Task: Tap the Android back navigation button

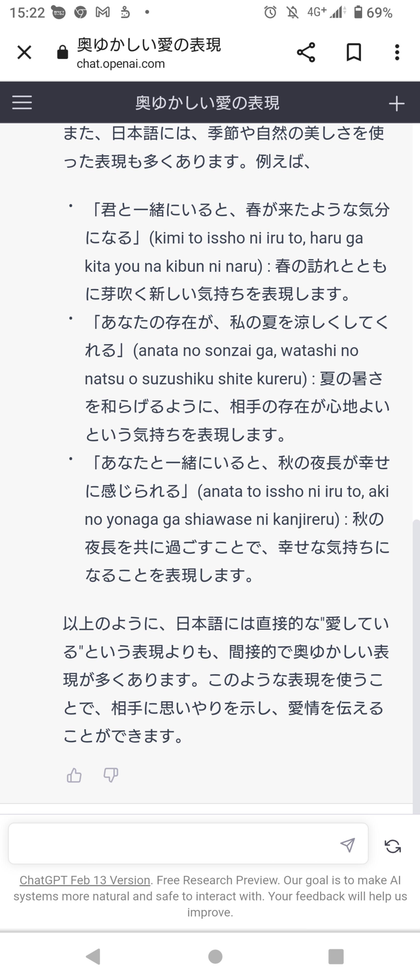Action: click(93, 956)
